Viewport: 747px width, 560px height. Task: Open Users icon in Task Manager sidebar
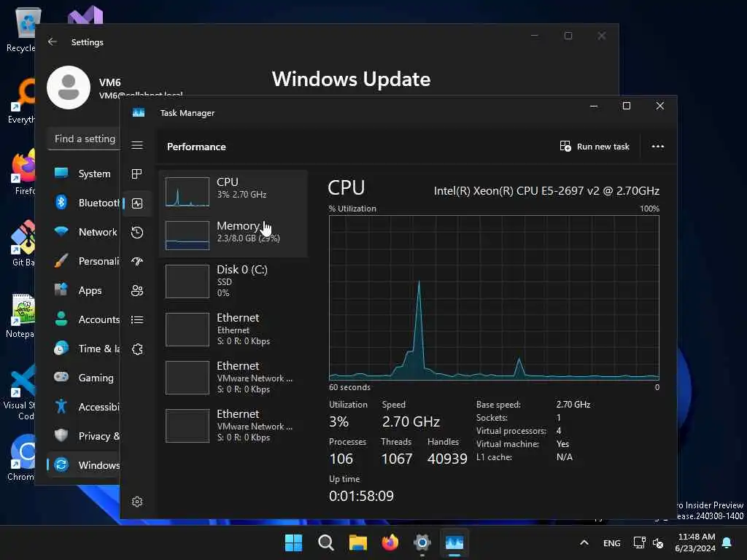click(x=137, y=290)
